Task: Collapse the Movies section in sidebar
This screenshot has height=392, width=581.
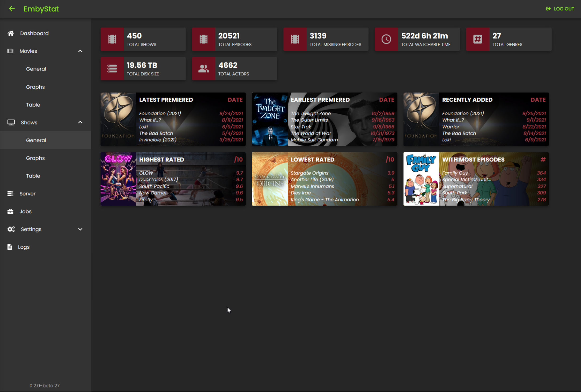Action: (x=80, y=51)
